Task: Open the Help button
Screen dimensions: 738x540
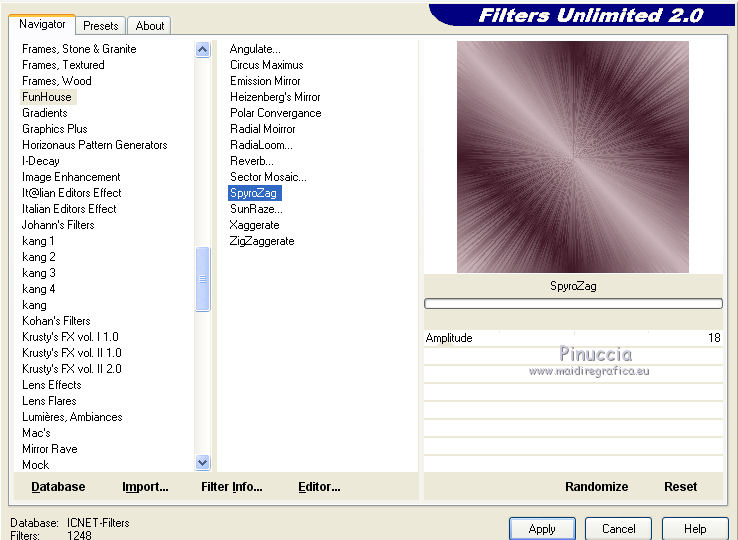Action: [x=695, y=529]
